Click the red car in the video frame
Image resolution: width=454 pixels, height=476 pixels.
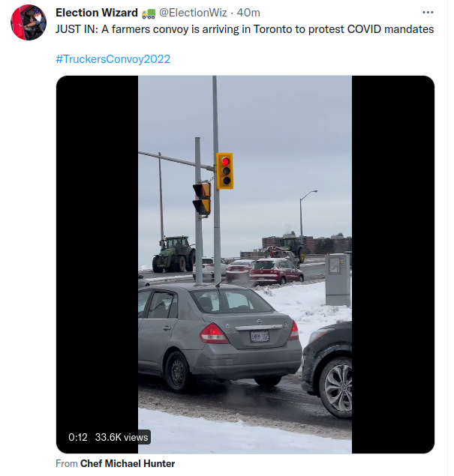click(x=276, y=271)
